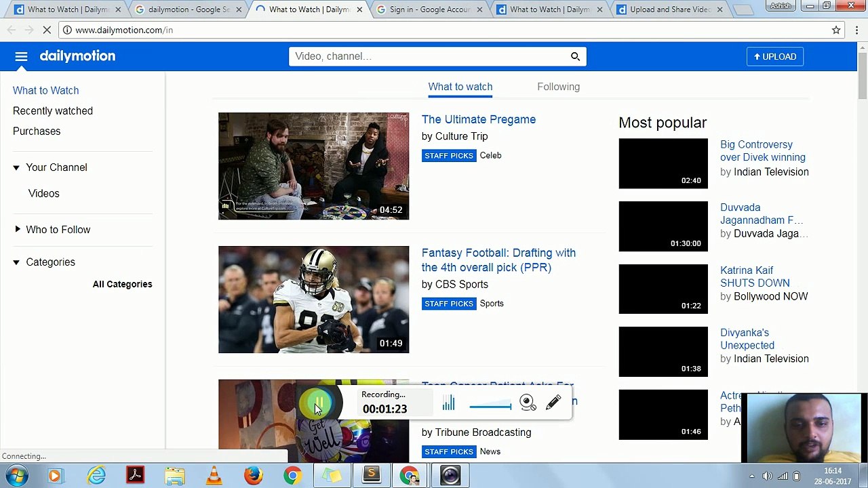The width and height of the screenshot is (868, 488).
Task: Click the UPLOAD button
Action: click(x=775, y=57)
